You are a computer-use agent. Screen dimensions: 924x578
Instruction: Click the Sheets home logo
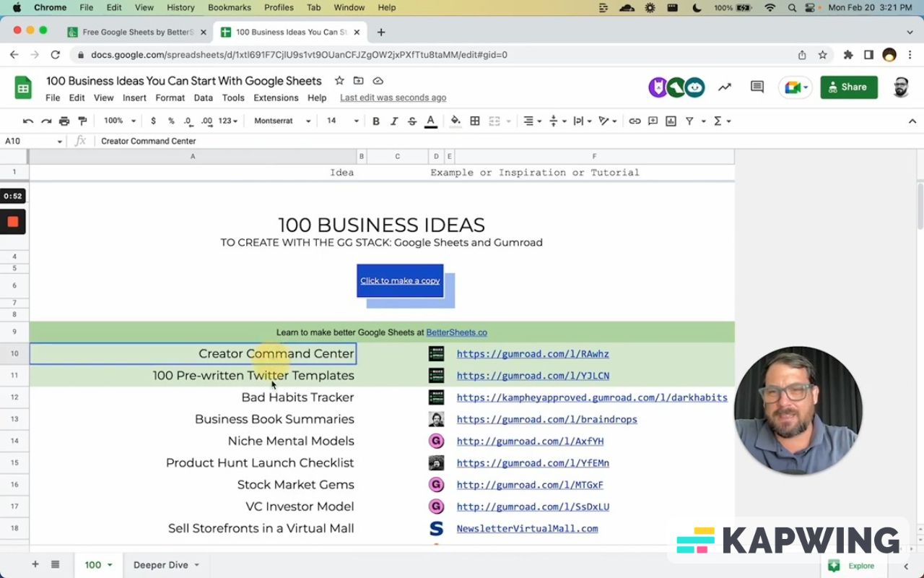(x=23, y=88)
